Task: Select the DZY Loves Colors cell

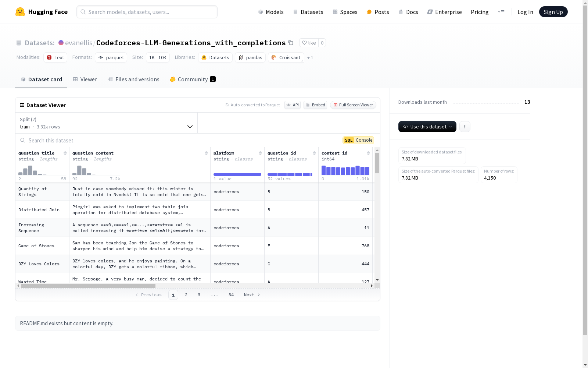Action: point(42,264)
